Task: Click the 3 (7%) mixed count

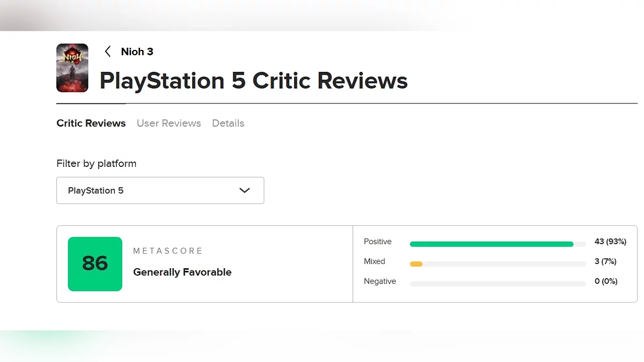Action: click(x=605, y=262)
